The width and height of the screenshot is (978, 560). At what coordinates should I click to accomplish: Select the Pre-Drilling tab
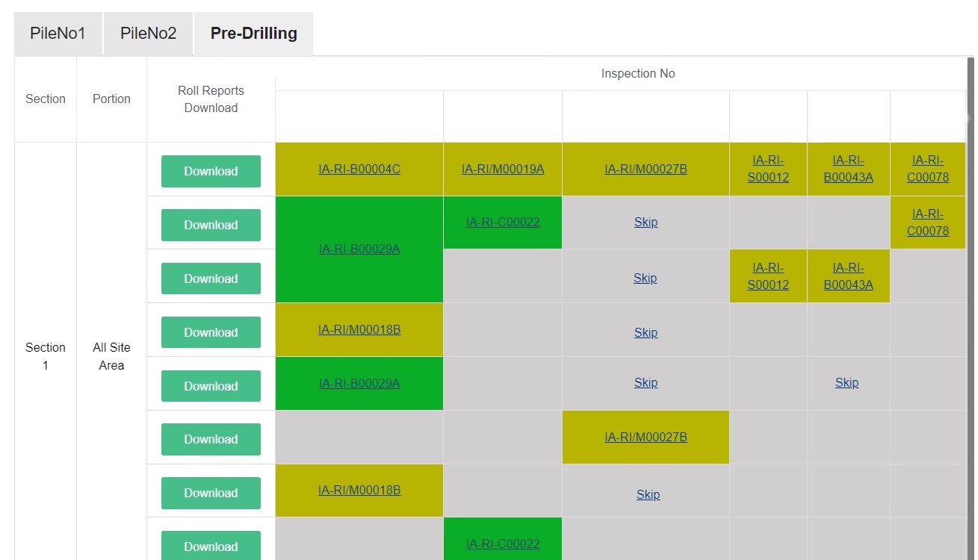(254, 34)
